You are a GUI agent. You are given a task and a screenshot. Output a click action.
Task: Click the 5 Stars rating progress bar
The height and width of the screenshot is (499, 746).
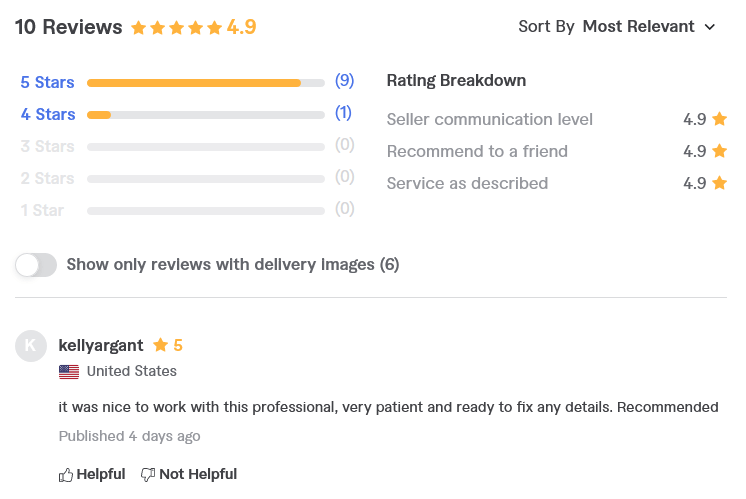point(206,83)
